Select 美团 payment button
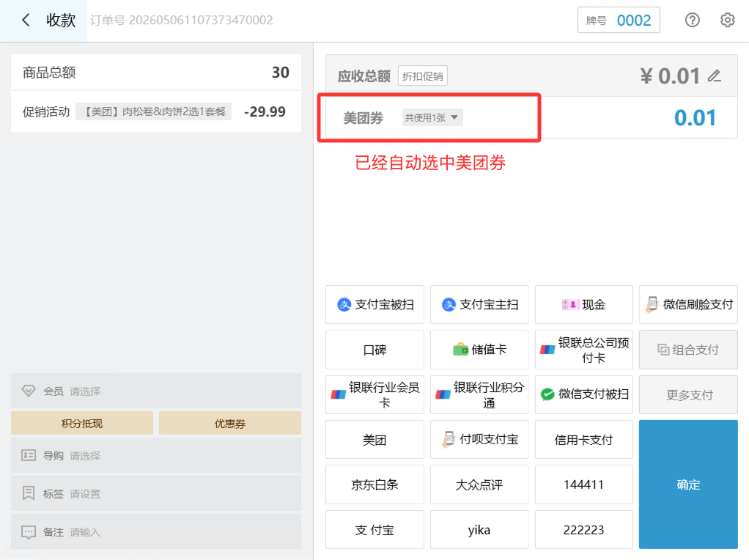Image resolution: width=749 pixels, height=560 pixels. [374, 440]
